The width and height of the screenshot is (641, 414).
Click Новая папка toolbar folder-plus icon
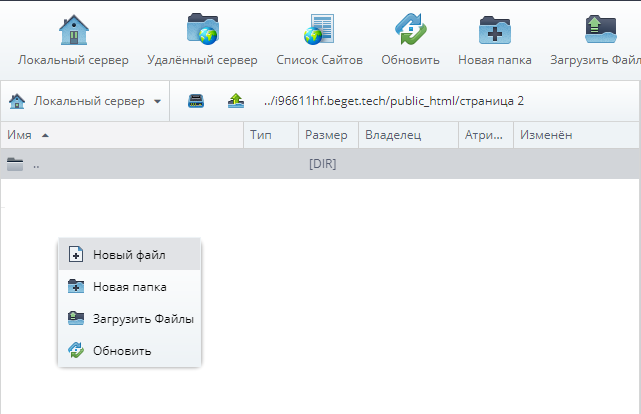[x=495, y=29]
